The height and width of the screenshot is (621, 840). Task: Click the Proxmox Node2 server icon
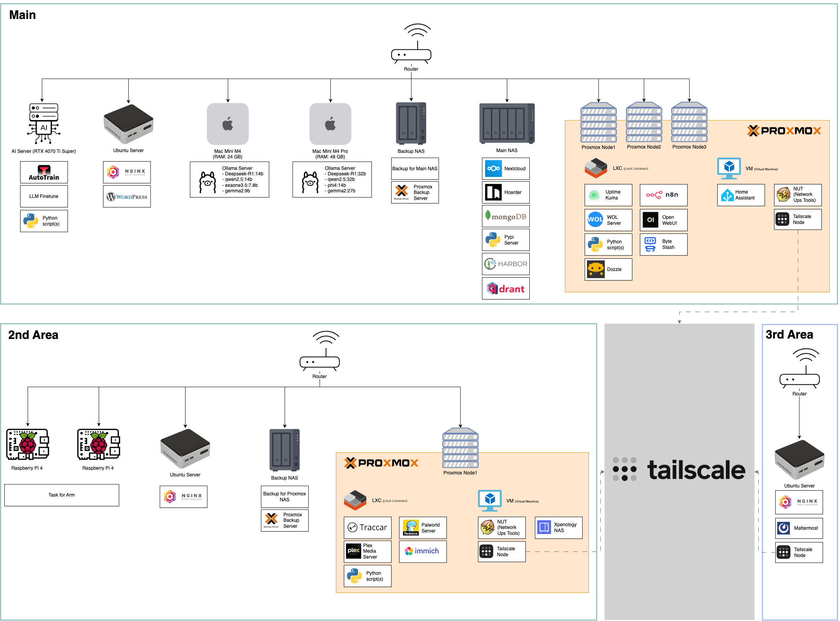[644, 122]
